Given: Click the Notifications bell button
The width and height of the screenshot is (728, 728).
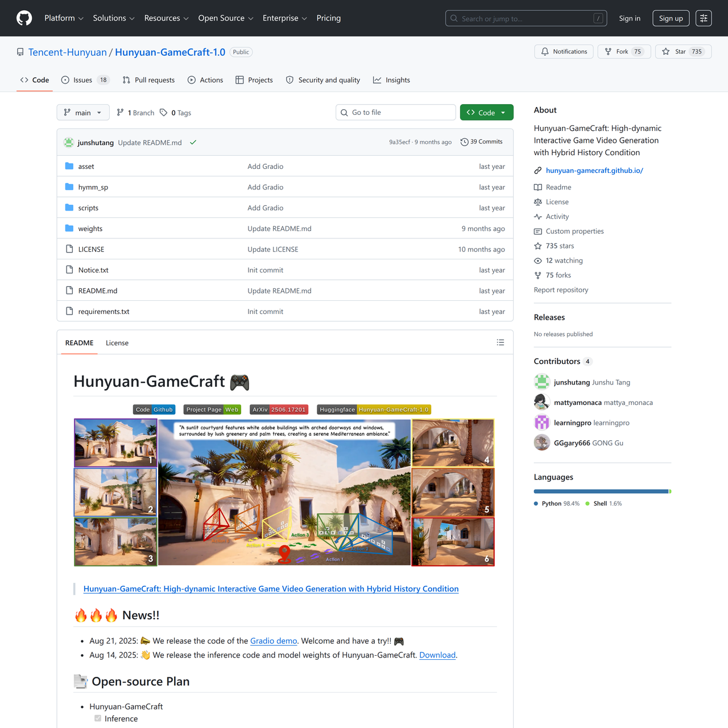Looking at the screenshot, I should pyautogui.click(x=564, y=52).
